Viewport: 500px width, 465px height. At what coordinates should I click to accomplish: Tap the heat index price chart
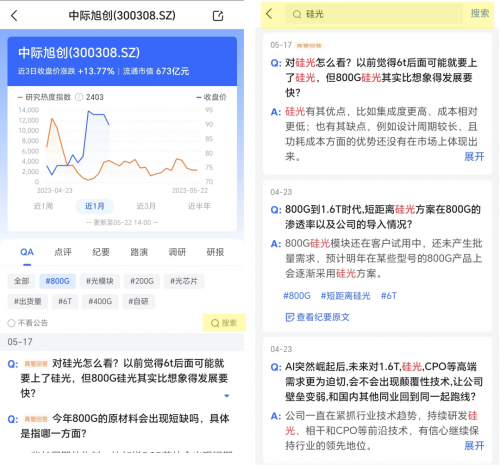[x=121, y=147]
